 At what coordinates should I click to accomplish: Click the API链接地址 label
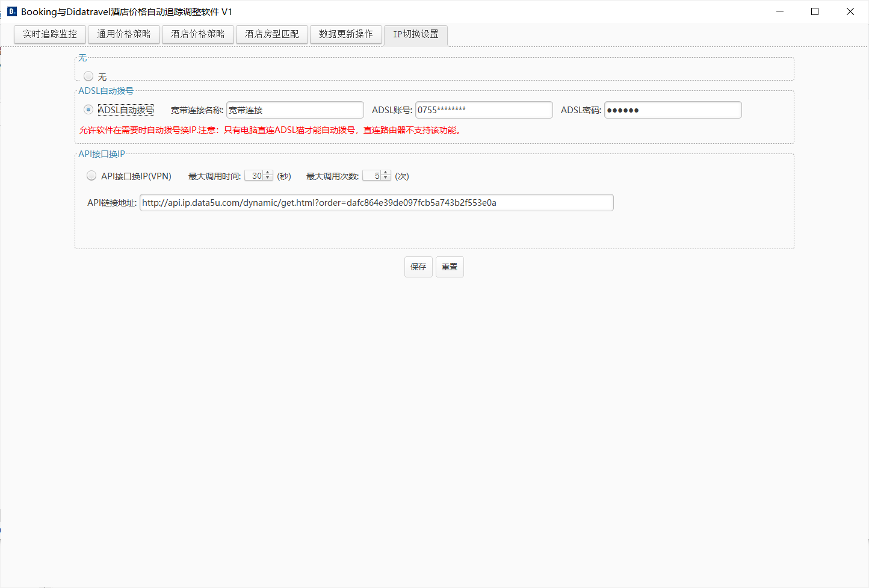(x=112, y=203)
